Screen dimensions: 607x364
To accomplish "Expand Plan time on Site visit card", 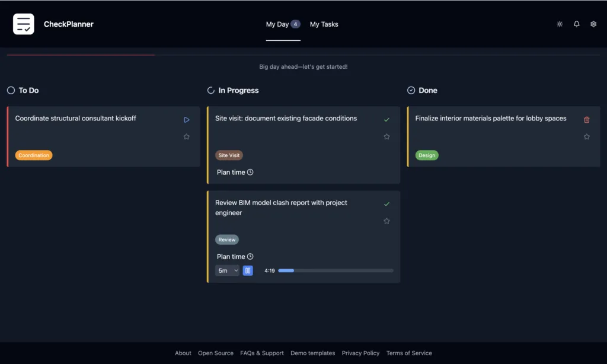I will tap(235, 173).
